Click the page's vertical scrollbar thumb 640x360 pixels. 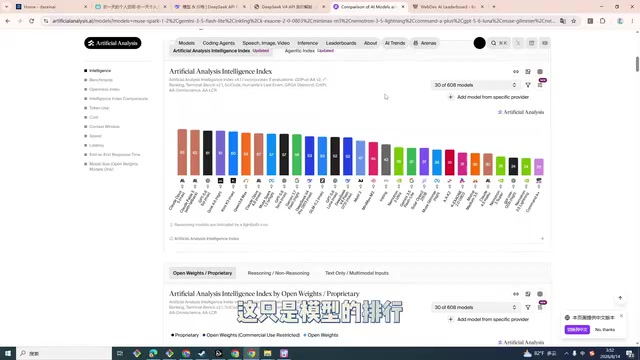point(637,64)
